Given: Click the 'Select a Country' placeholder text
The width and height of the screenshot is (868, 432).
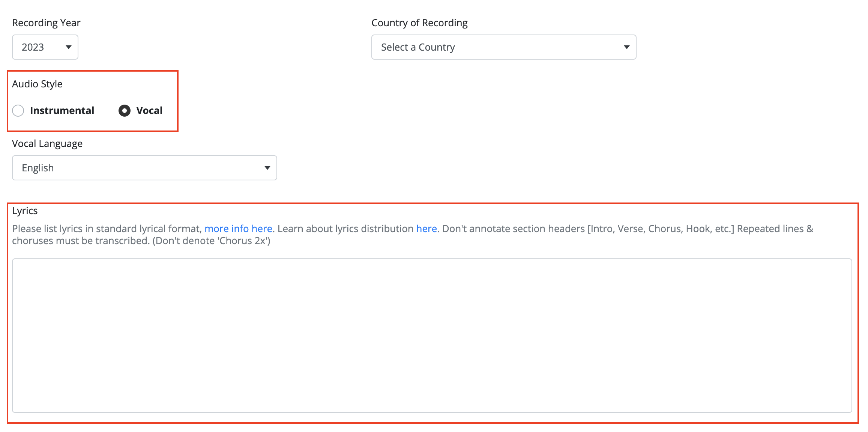Looking at the screenshot, I should 418,47.
